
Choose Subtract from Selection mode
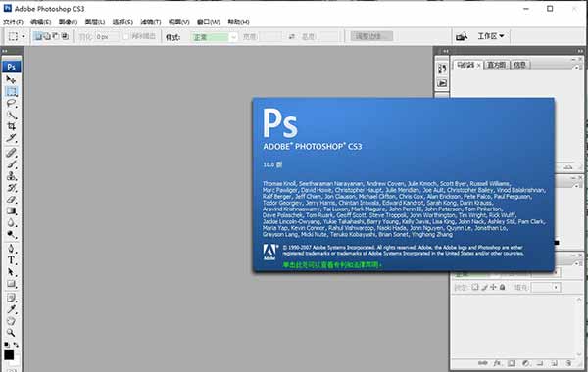coord(56,36)
